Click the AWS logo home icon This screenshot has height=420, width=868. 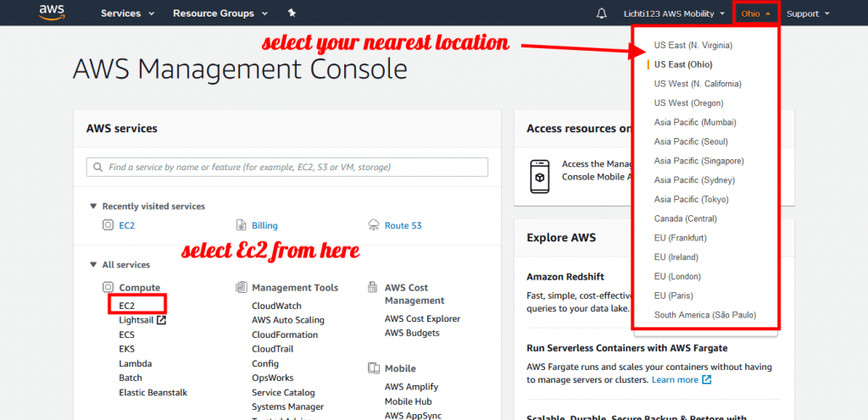tap(52, 12)
